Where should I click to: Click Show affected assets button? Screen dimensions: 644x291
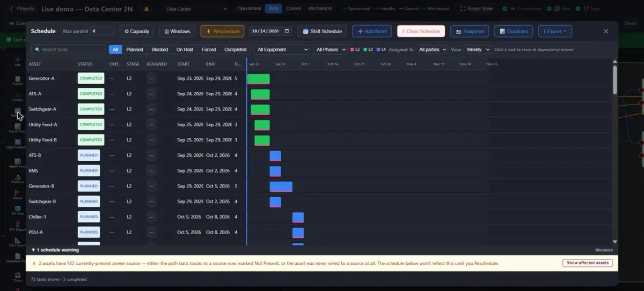coord(588,263)
